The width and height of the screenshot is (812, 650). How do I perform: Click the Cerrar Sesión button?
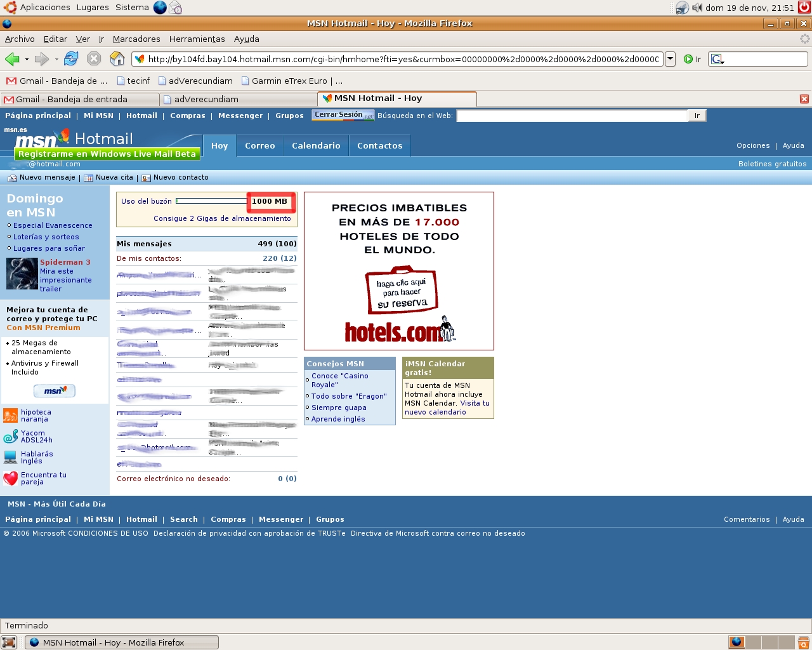point(343,115)
